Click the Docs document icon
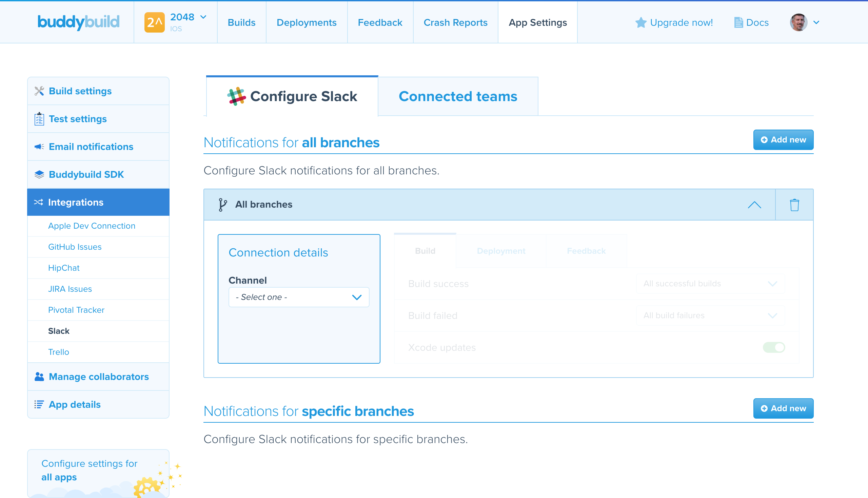 point(738,23)
